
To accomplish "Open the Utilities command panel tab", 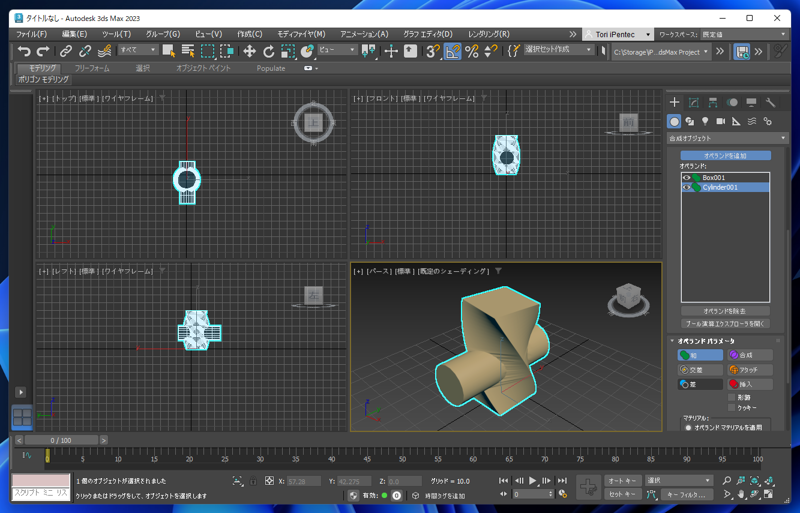I will coord(770,103).
